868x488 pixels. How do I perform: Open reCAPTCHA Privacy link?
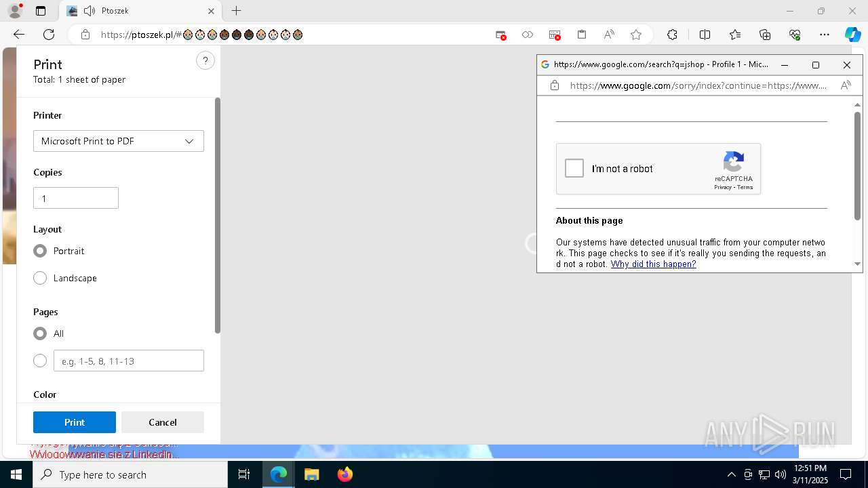click(723, 187)
